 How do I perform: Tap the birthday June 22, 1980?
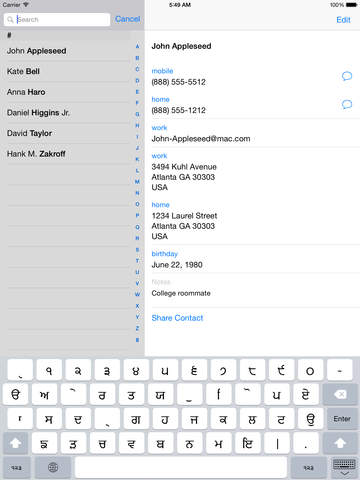click(x=177, y=265)
